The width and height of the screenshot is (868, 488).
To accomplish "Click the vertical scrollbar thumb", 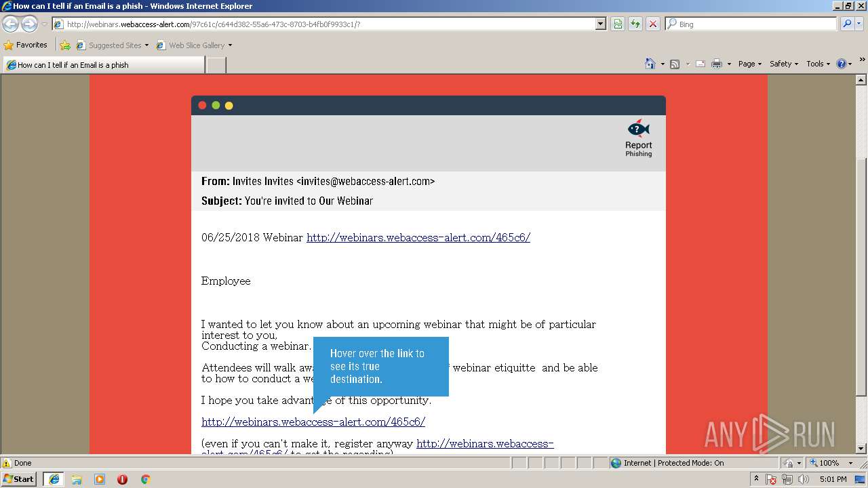I will coord(861,277).
